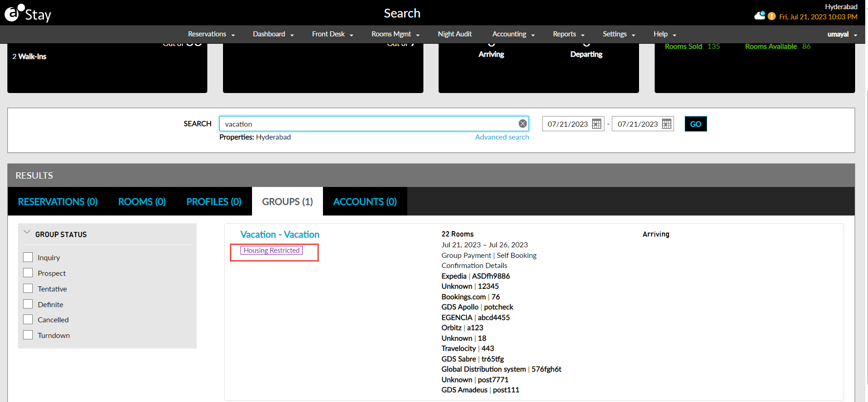868x402 pixels.
Task: Switch to the Reservations (0) results tab
Action: (58, 202)
